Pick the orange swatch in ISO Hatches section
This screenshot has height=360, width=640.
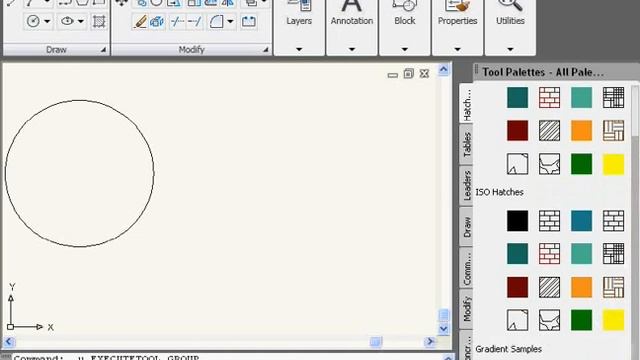click(581, 287)
